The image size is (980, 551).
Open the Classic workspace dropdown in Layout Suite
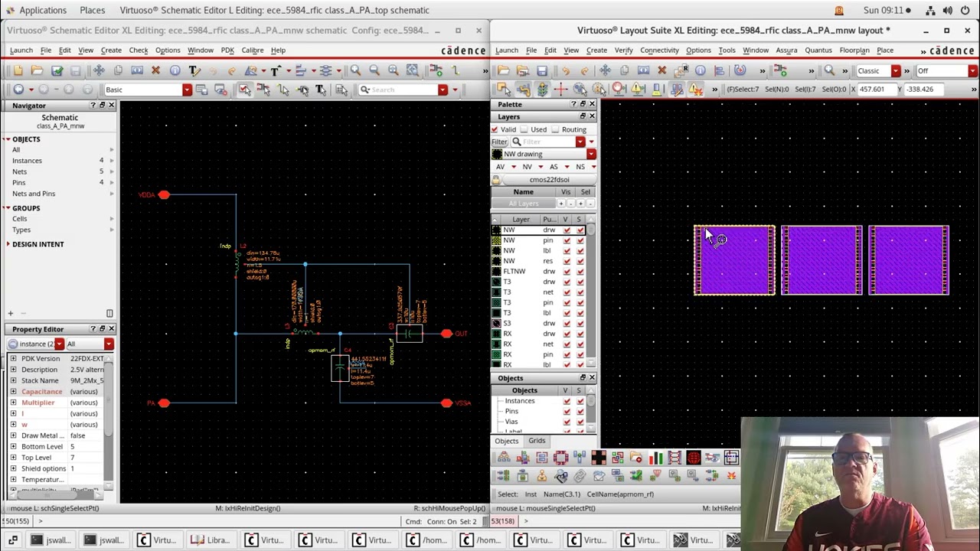[x=896, y=70]
